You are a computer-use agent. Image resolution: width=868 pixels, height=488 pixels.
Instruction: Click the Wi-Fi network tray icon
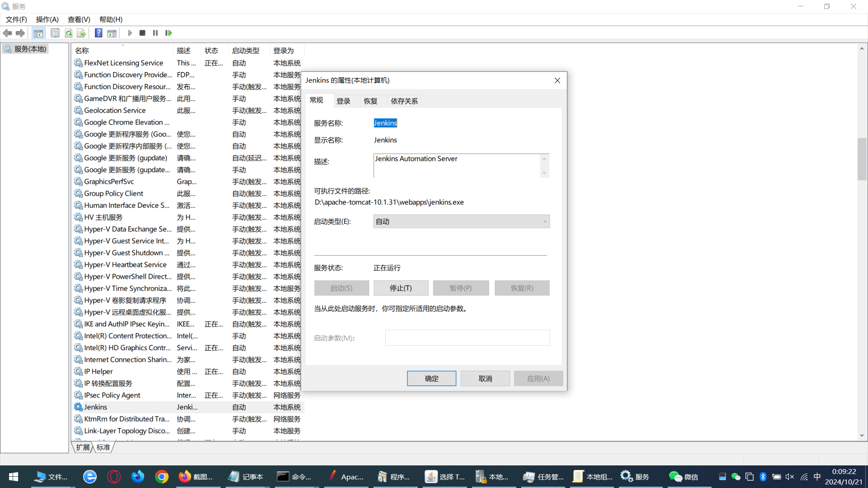pos(804,477)
